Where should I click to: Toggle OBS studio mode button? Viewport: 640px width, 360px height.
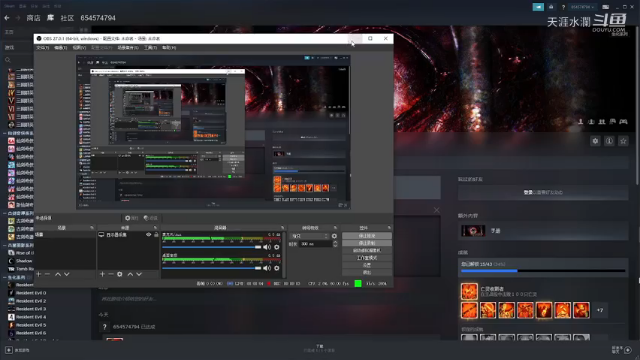[x=367, y=258]
